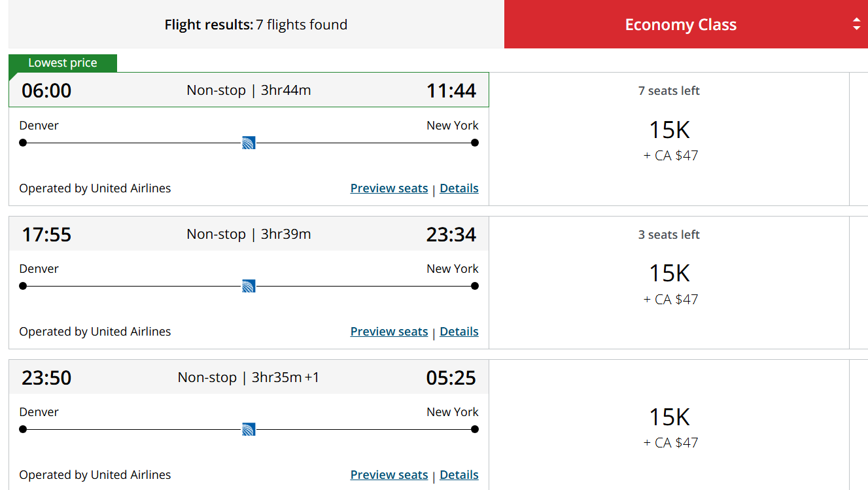Image resolution: width=868 pixels, height=490 pixels.
Task: Click the 06:00 departure flight header
Action: click(x=249, y=90)
